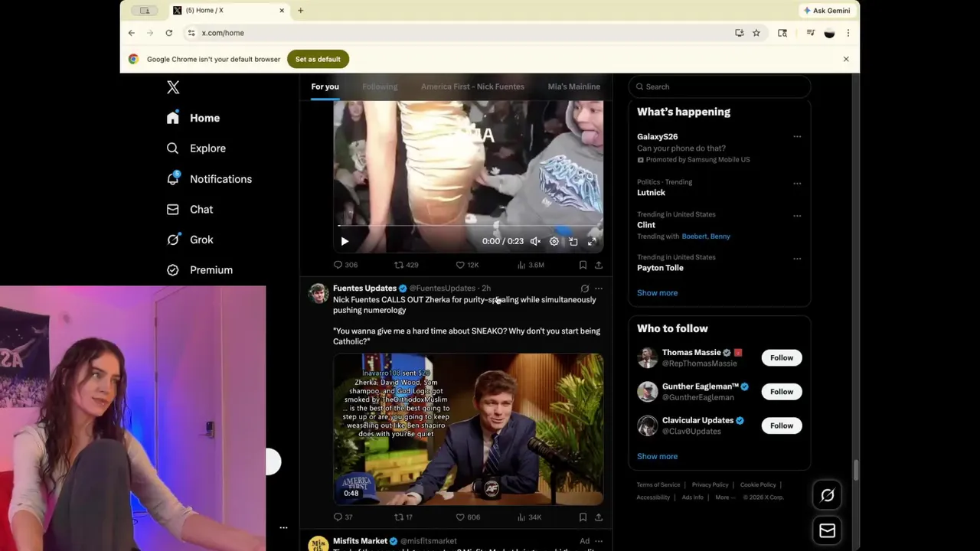The height and width of the screenshot is (551, 980).
Task: Open Premium in the sidebar
Action: pyautogui.click(x=200, y=270)
